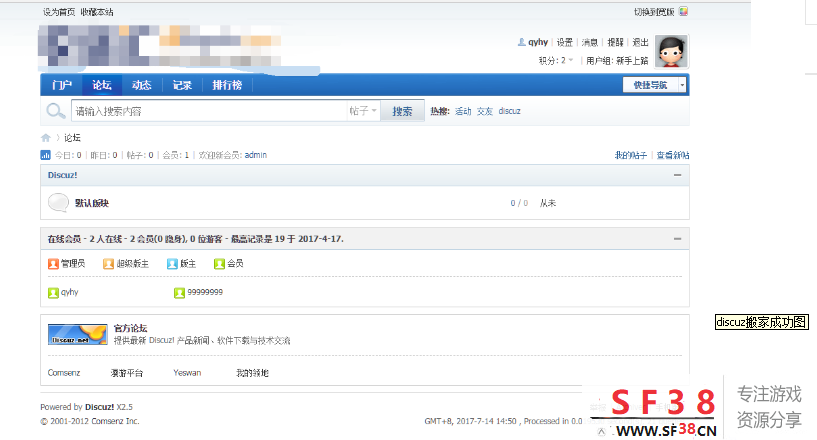Open qyhy username link in header
Image resolution: width=817 pixels, height=440 pixels.
pyautogui.click(x=538, y=42)
